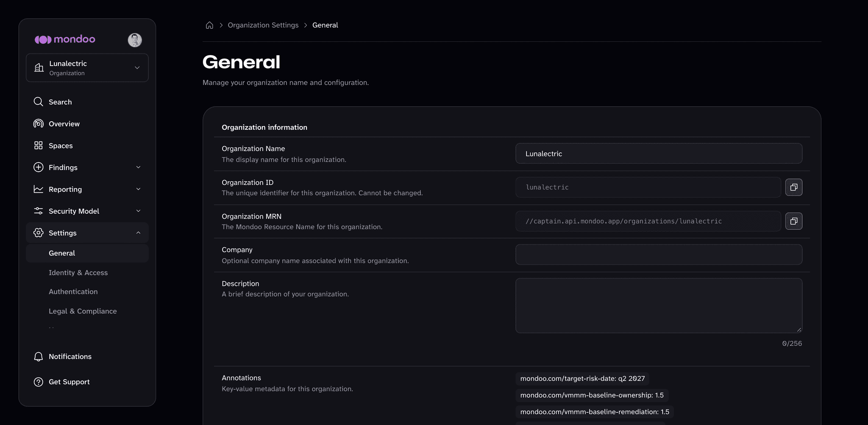
Task: Click the Description resize handle
Action: 799,330
